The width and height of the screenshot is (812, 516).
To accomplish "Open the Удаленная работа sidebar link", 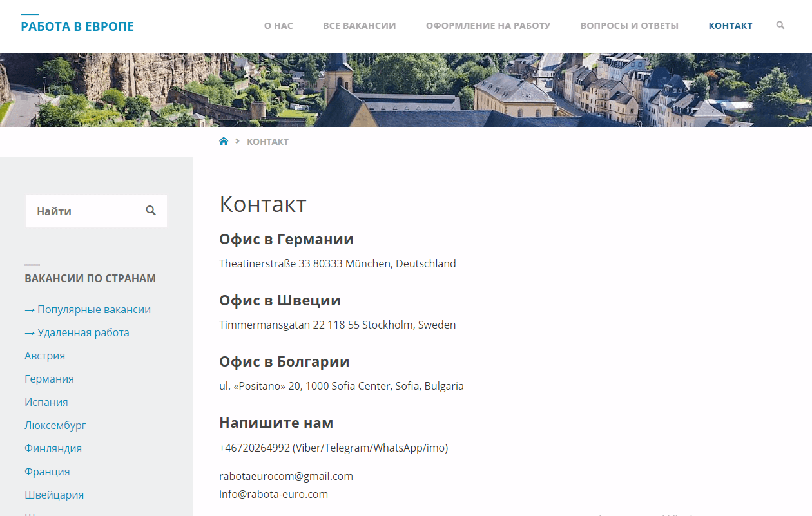I will [x=83, y=332].
